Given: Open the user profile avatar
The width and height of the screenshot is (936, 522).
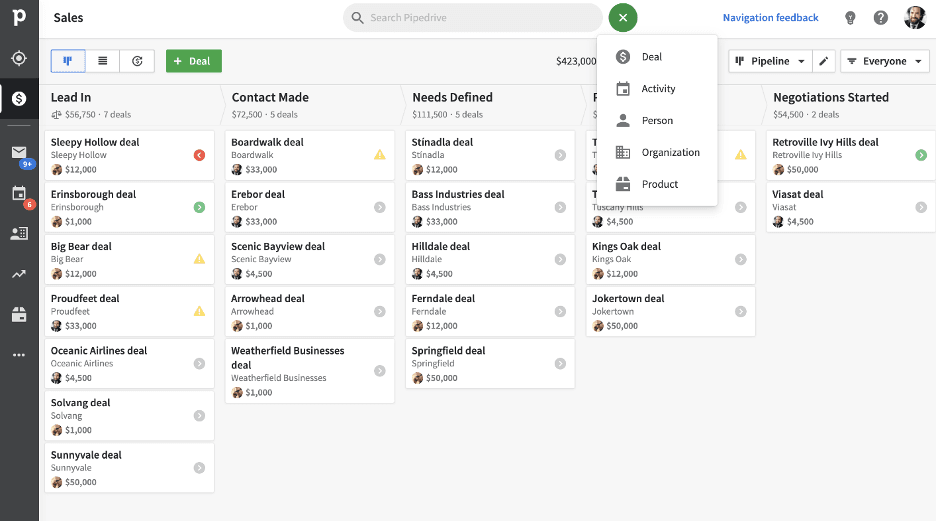Looking at the screenshot, I should click(x=915, y=18).
